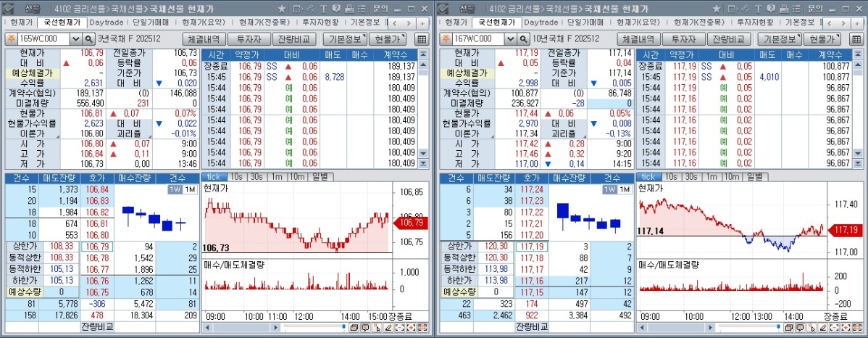Zoom out left chart with minus bracket icon

[400, 327]
